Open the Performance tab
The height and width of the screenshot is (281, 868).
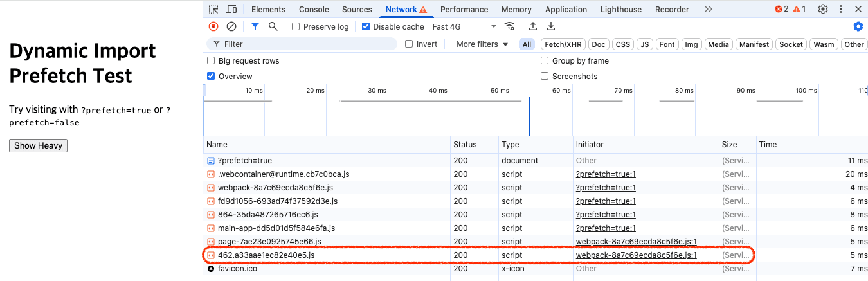(464, 9)
